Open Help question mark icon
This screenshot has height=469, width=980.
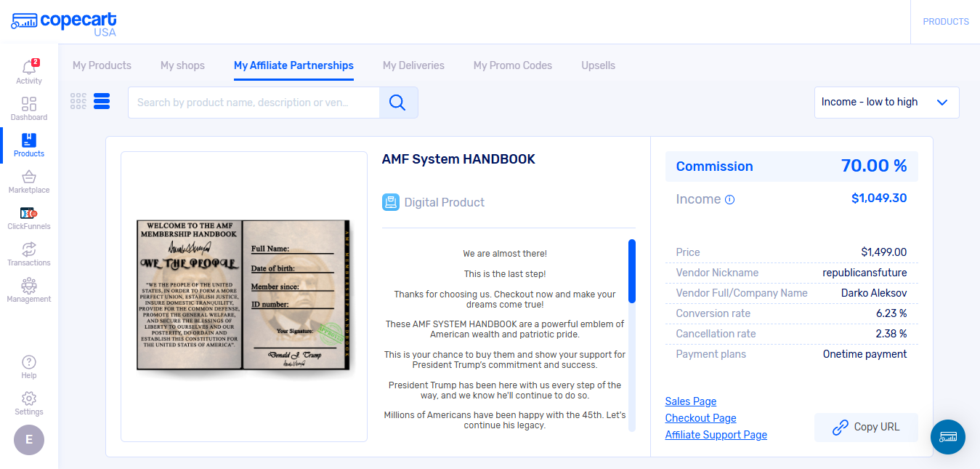point(29,362)
